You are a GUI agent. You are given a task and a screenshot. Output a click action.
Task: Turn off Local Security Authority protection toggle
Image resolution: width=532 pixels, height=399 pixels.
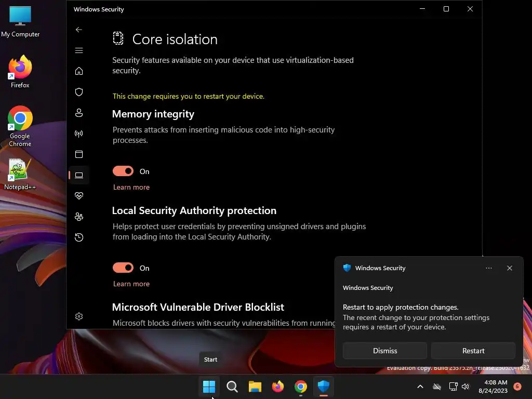[x=123, y=268]
